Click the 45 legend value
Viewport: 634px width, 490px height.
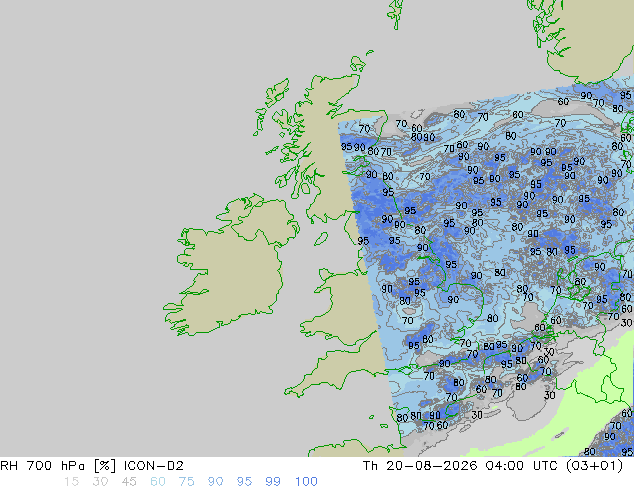click(x=129, y=482)
